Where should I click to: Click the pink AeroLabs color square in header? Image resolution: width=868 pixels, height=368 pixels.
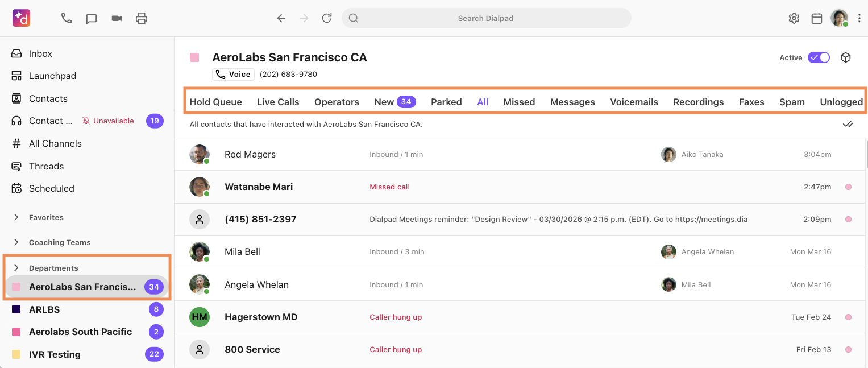[x=194, y=57]
